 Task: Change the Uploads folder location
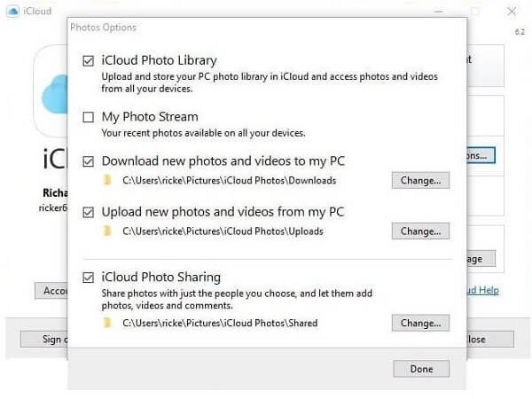420,231
